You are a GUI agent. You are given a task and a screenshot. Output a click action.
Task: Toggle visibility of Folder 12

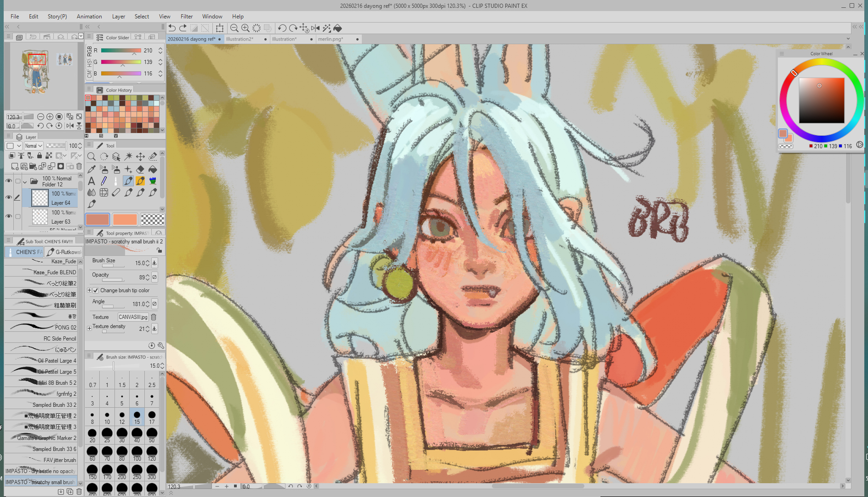point(9,181)
